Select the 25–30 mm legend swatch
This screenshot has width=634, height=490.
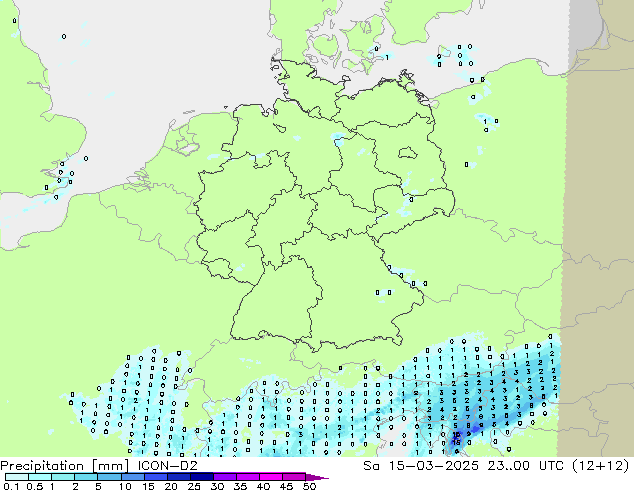(201, 477)
